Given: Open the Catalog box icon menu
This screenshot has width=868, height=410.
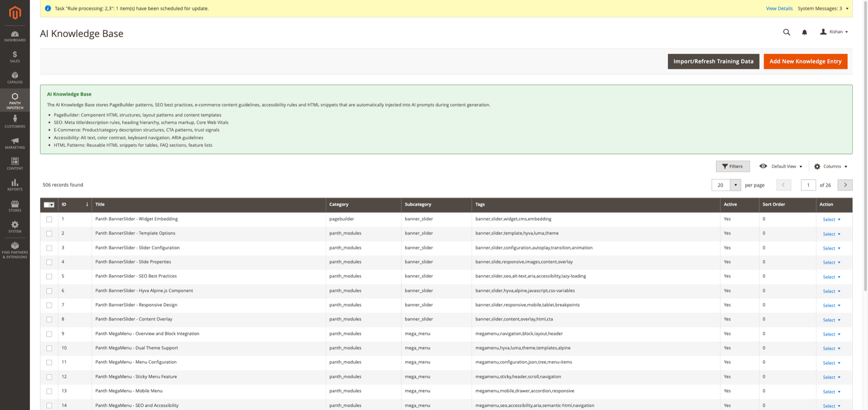Looking at the screenshot, I should [x=15, y=78].
